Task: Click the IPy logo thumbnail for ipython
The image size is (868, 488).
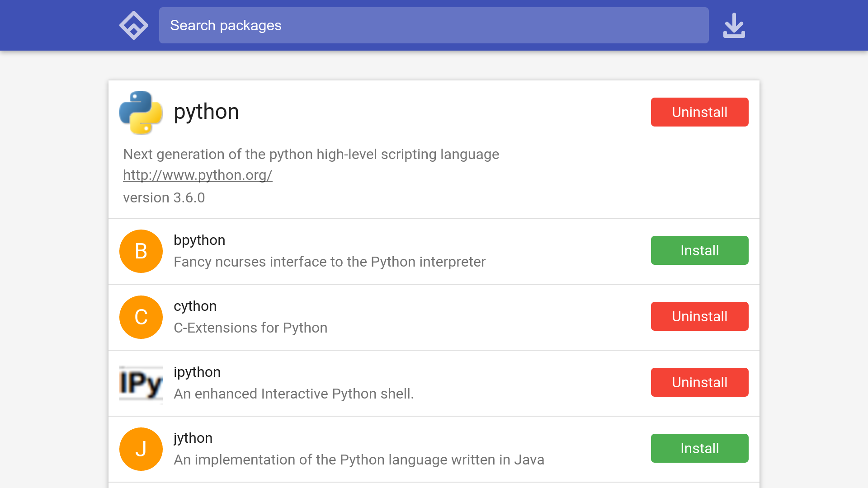Action: [141, 383]
